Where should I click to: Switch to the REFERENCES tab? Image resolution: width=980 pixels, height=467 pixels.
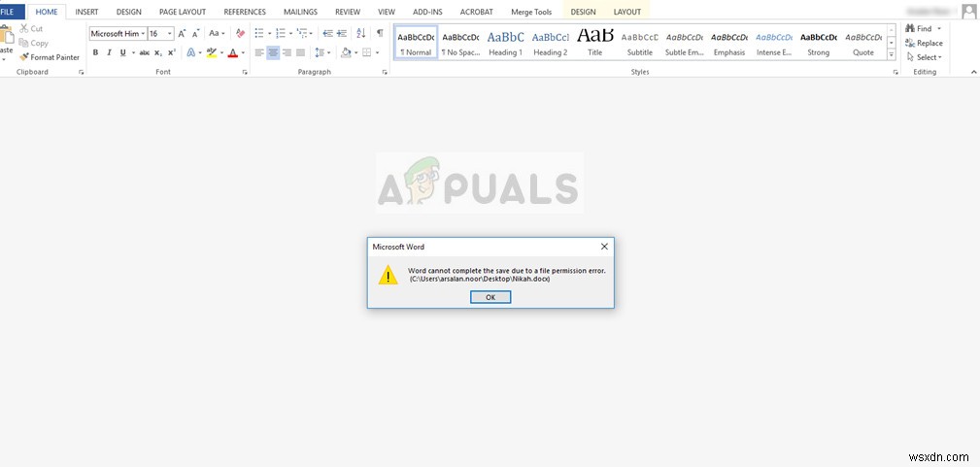tap(245, 12)
